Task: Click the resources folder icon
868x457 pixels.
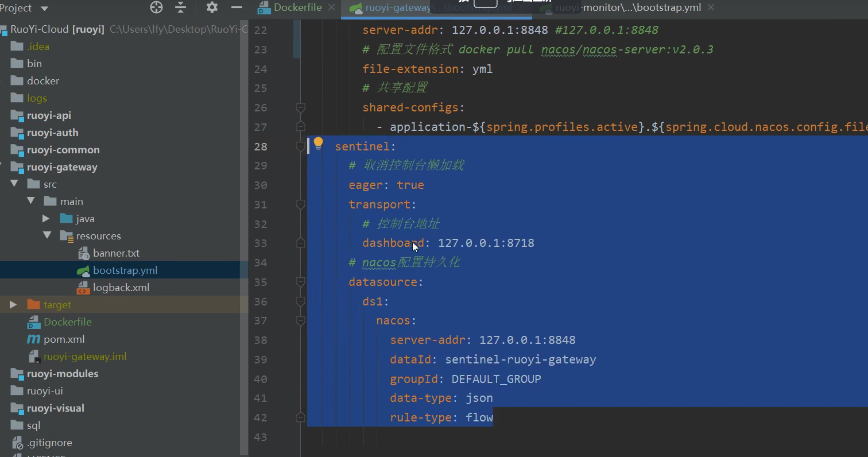Action: click(x=66, y=236)
